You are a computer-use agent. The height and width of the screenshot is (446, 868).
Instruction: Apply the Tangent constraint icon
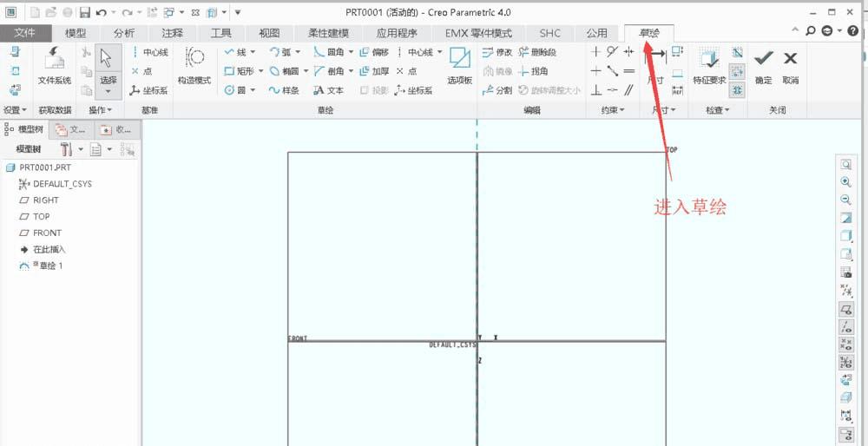[612, 52]
